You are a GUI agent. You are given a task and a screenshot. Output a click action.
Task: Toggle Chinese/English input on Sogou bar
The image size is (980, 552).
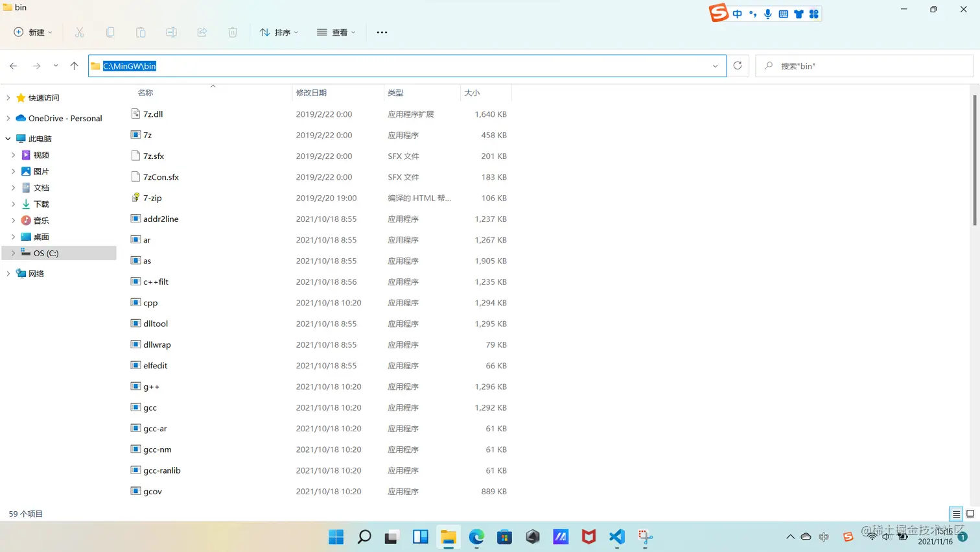pos(737,13)
